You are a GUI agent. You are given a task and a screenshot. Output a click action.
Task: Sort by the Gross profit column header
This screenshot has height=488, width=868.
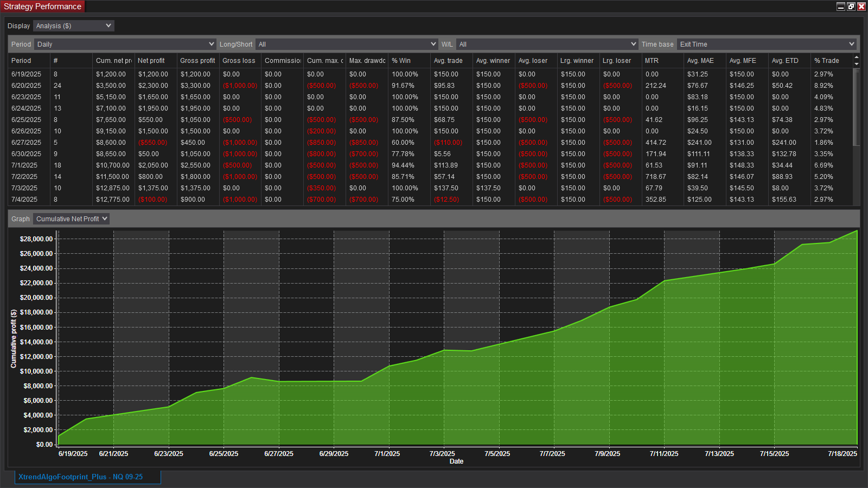pyautogui.click(x=198, y=60)
